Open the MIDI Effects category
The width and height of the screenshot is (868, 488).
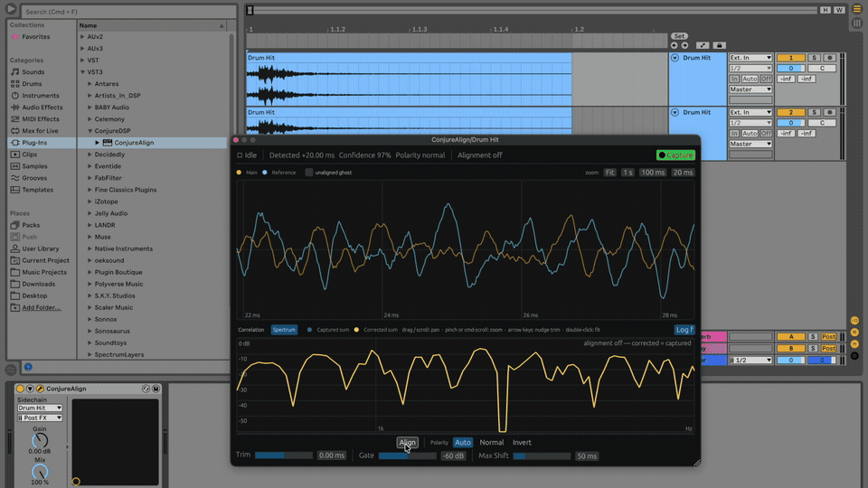(x=41, y=119)
